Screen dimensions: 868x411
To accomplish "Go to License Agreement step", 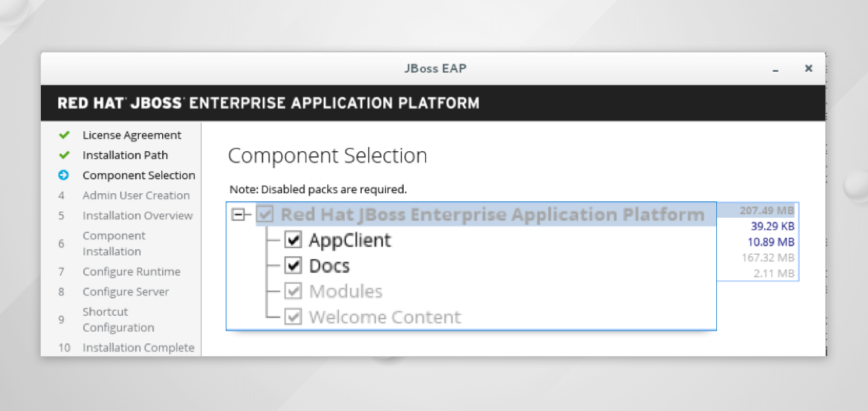I will coord(132,135).
